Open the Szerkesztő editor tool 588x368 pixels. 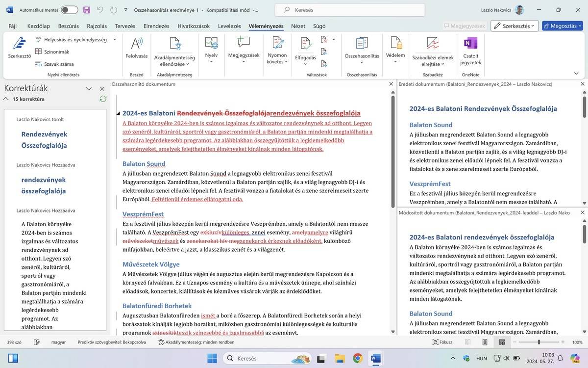[x=19, y=48]
